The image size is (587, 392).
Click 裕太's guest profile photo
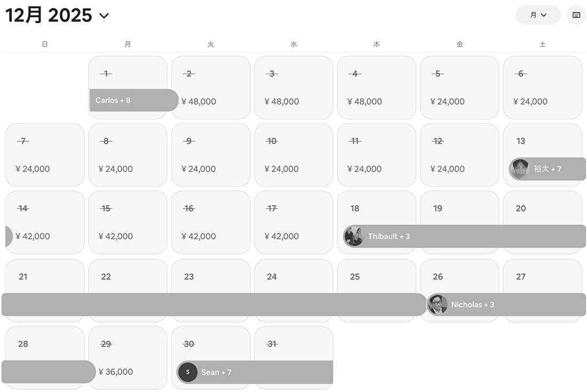click(519, 169)
